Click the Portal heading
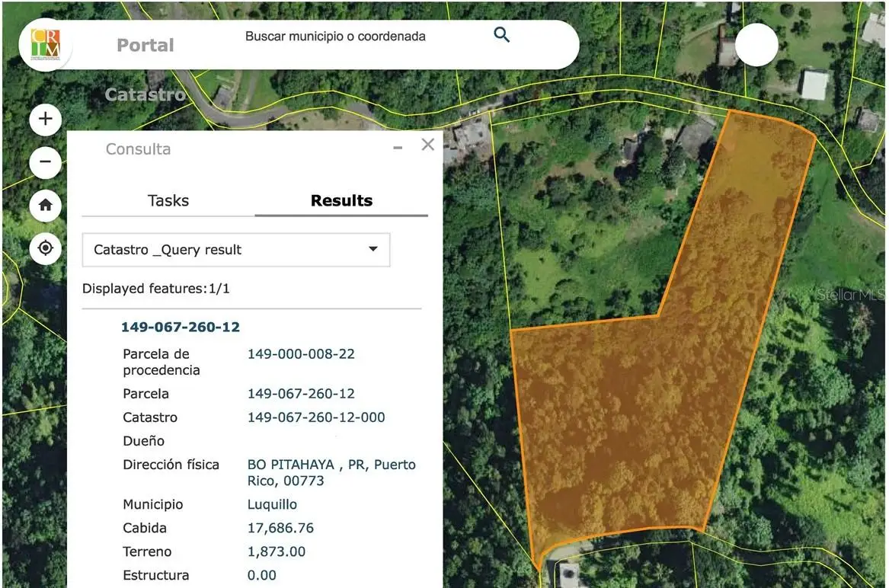 point(145,45)
